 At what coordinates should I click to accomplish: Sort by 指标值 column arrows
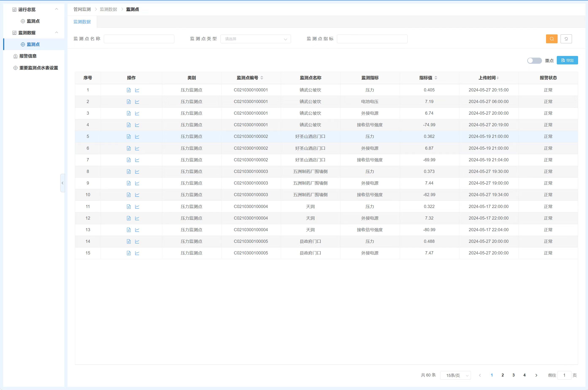pos(436,78)
